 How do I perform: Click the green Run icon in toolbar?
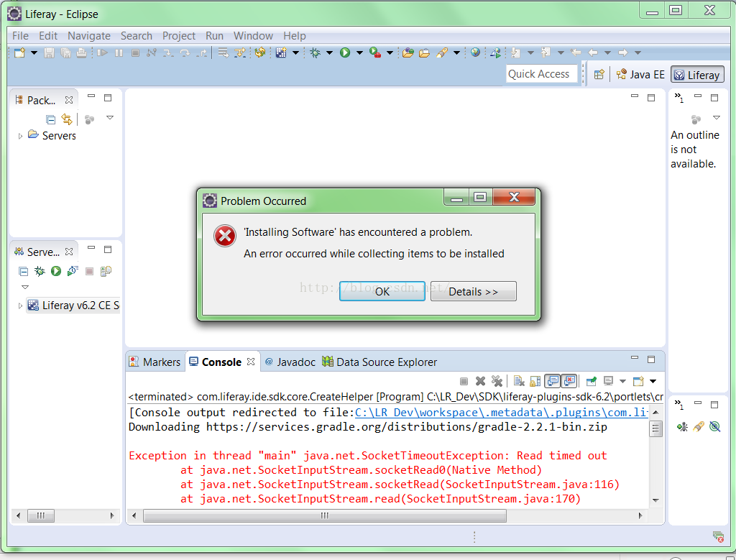345,52
